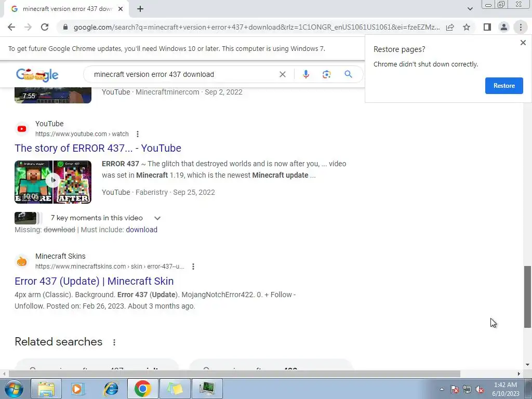
Task: Click Must include download link
Action: click(x=141, y=230)
